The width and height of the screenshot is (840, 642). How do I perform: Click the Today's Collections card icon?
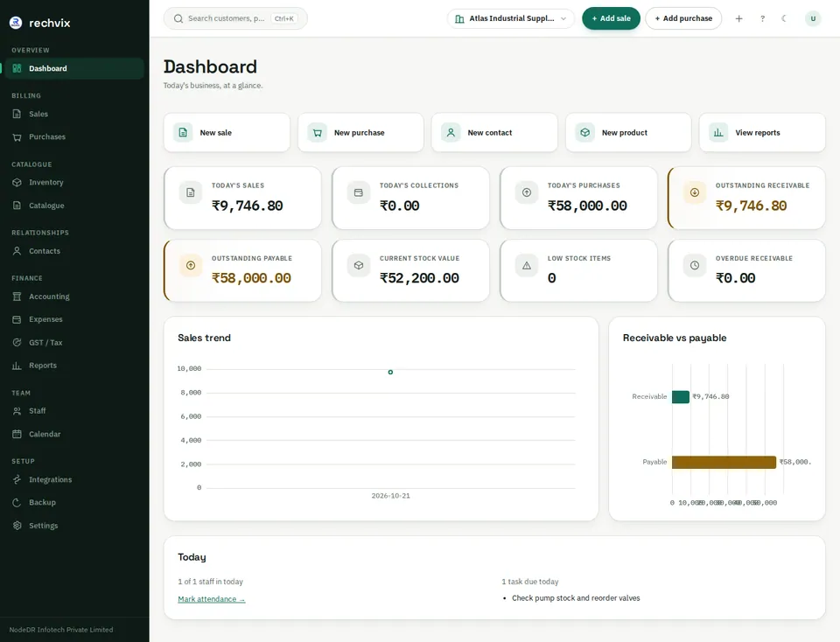[359, 192]
